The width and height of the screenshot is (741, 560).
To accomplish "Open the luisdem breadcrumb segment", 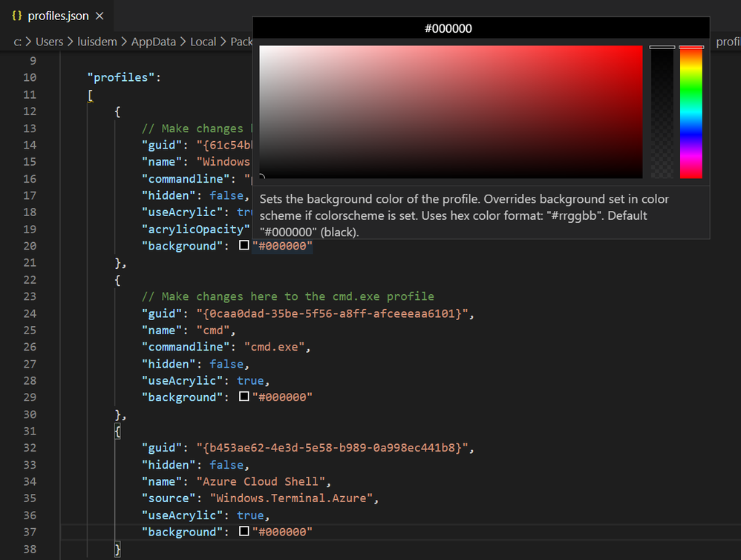I will [97, 42].
